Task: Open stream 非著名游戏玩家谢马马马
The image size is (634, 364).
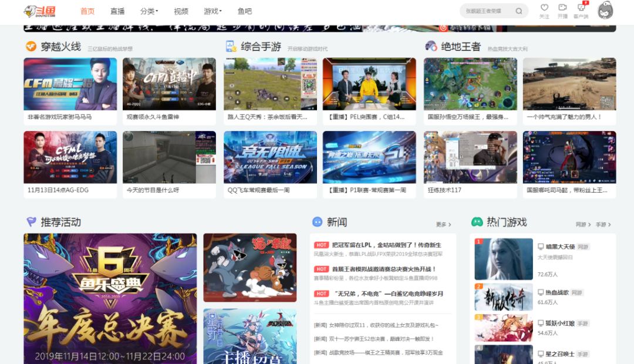Action: 70,91
